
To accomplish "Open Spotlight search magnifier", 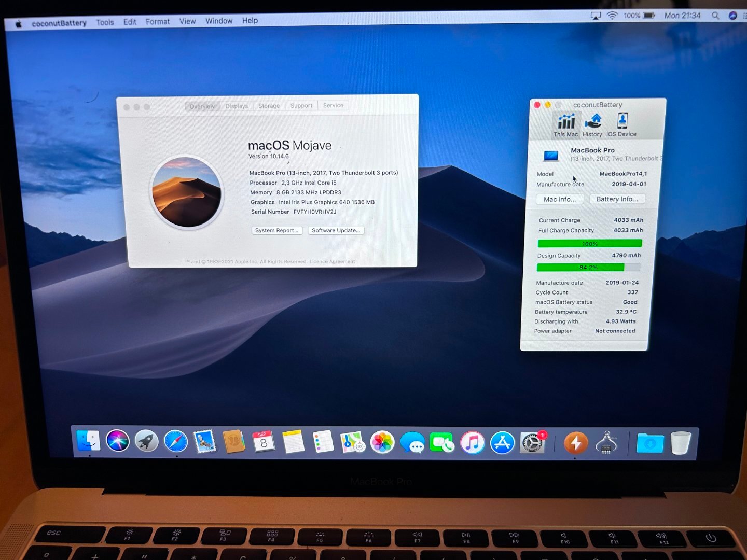I will click(715, 16).
